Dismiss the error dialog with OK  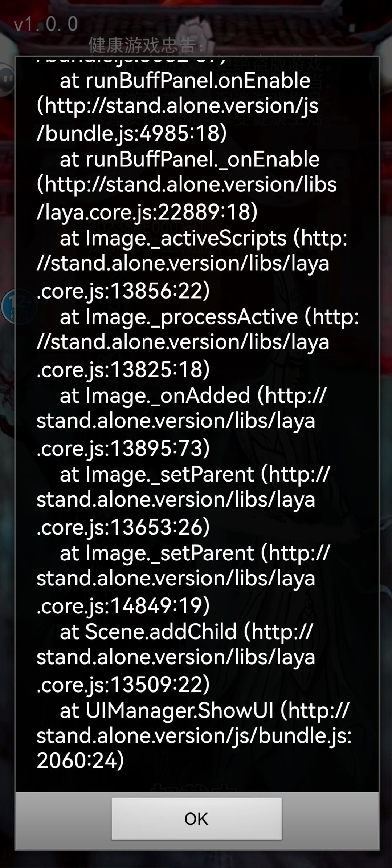(x=196, y=818)
